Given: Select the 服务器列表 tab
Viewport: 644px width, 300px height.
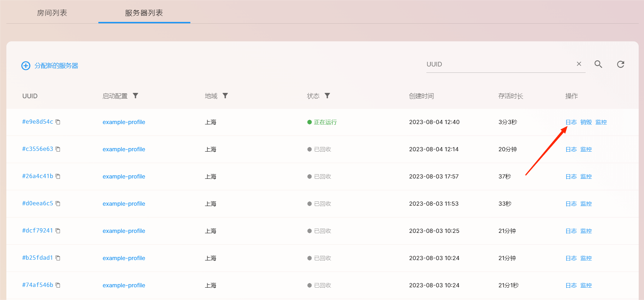Looking at the screenshot, I should tap(144, 13).
